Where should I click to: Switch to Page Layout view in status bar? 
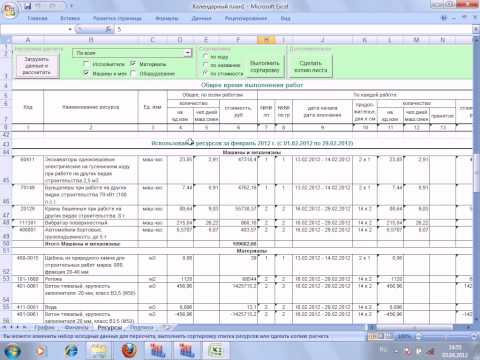point(381,336)
